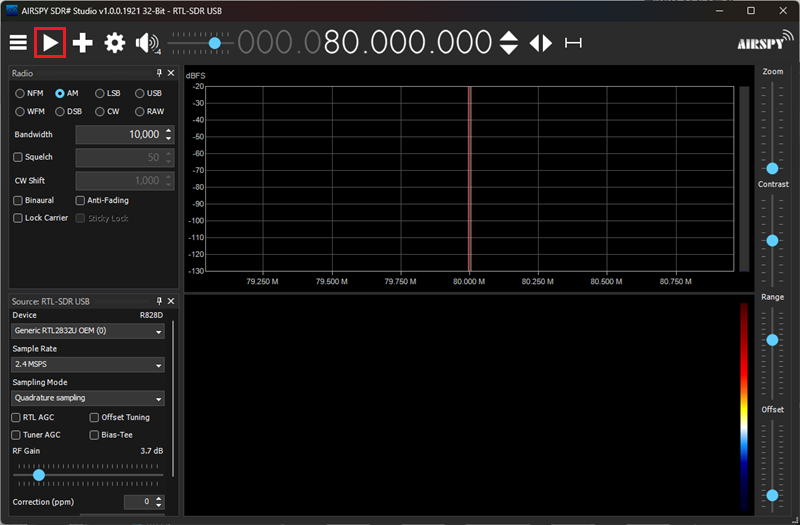This screenshot has height=525, width=800.
Task: Adjust the Contrast slider
Action: [x=772, y=240]
